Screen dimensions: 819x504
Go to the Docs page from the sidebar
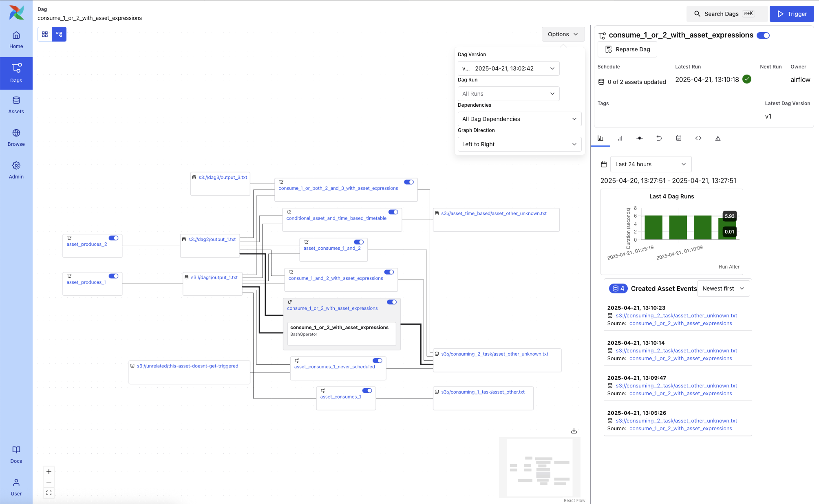coord(16,453)
